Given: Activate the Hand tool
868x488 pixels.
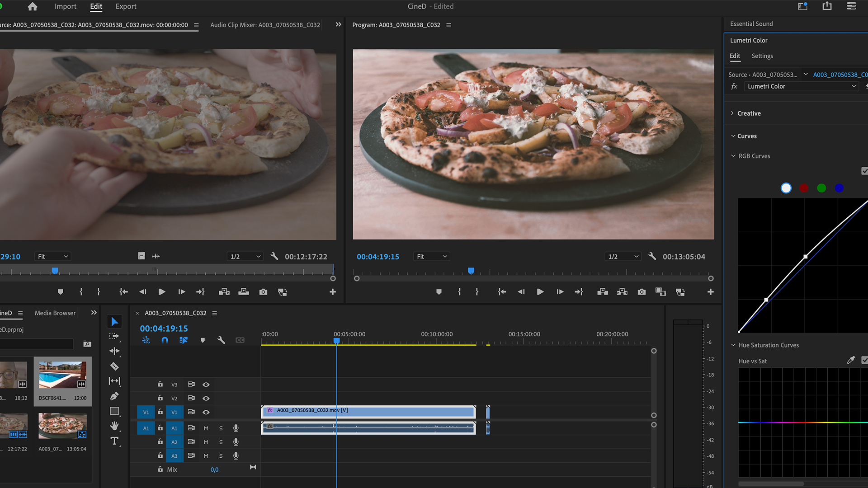Looking at the screenshot, I should pyautogui.click(x=114, y=427).
